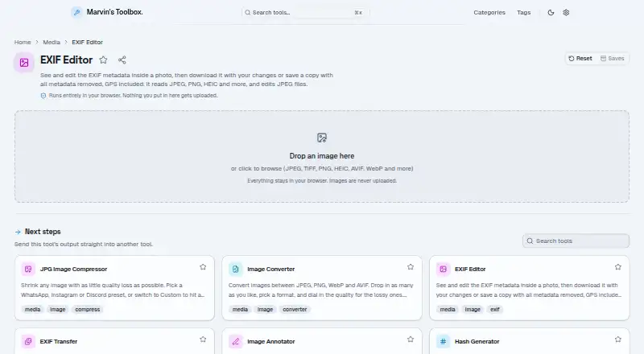Click the EXIF Editor card icon
The image size is (644, 354).
(x=443, y=269)
